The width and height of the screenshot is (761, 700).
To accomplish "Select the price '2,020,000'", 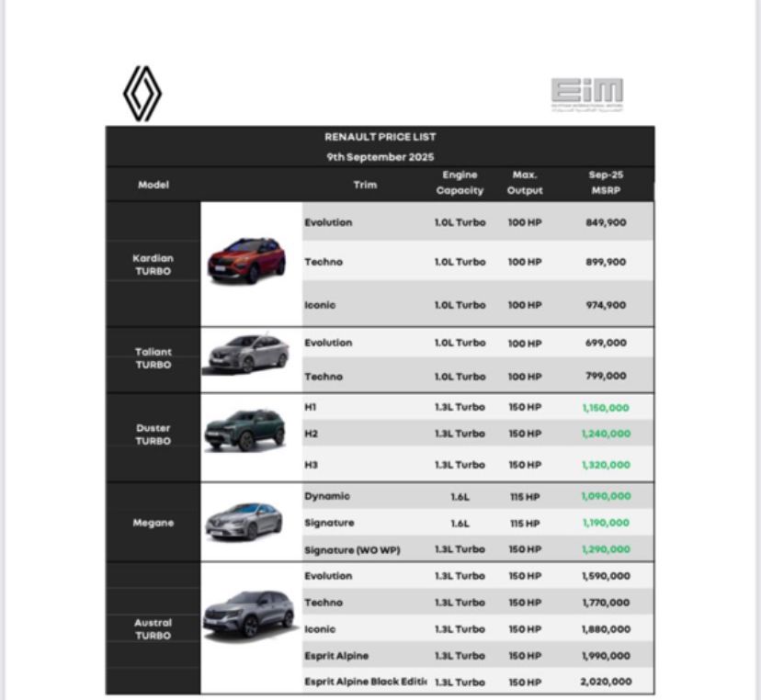I will pos(606,682).
